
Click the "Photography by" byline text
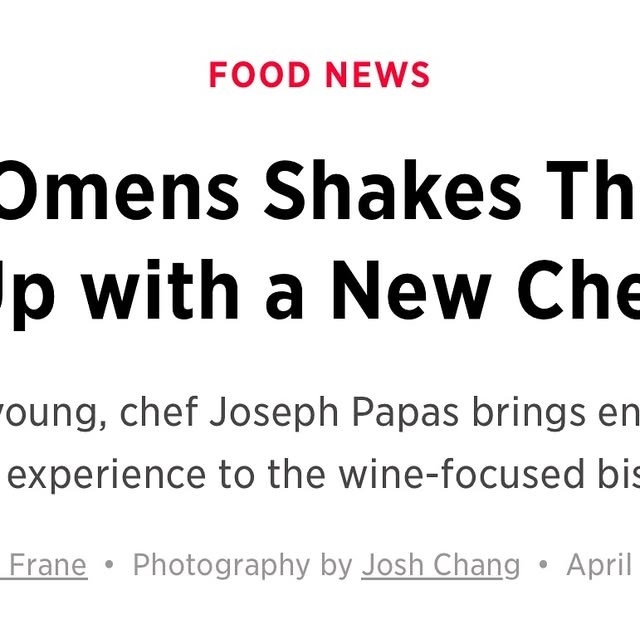(x=242, y=565)
